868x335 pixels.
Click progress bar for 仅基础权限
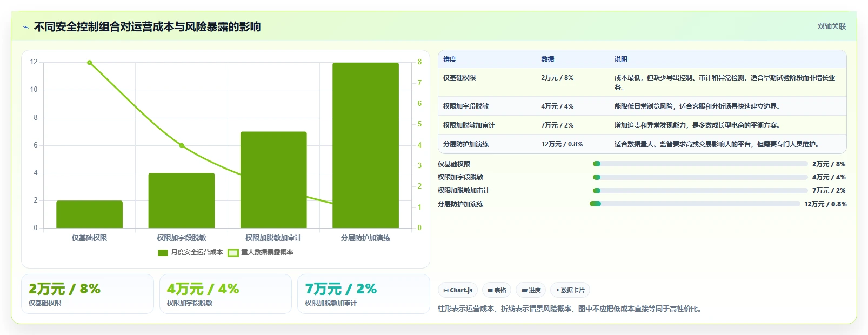click(700, 164)
